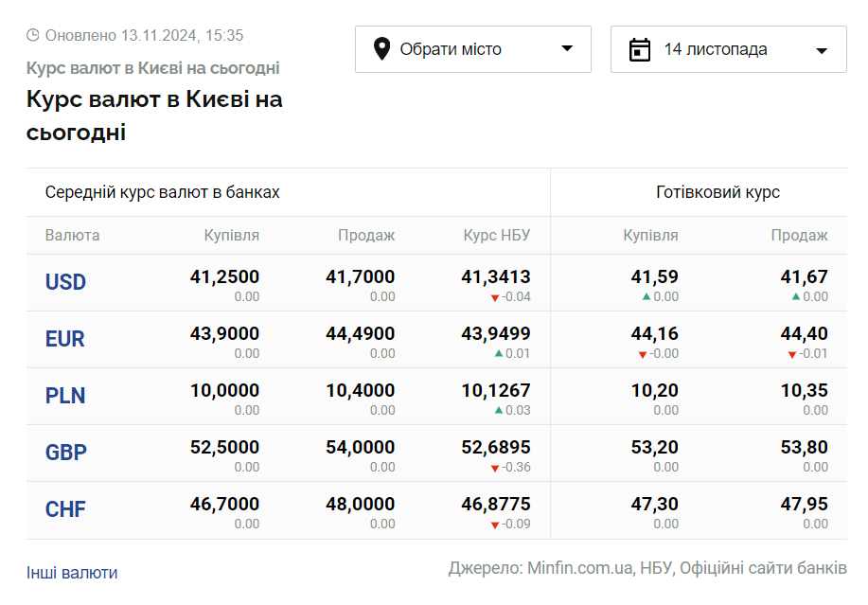
Task: Click GBP NBU rate 52,6895
Action: 496,447
